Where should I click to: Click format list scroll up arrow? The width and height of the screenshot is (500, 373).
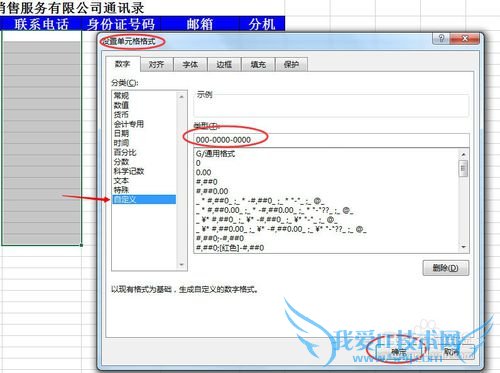pos(463,154)
